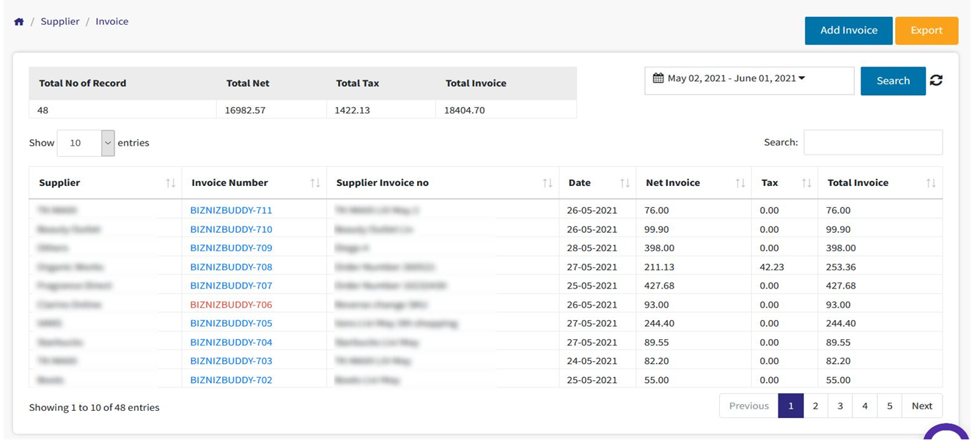Open invoice BIZNIZBUDDY-708
This screenshot has height=446, width=980.
pyautogui.click(x=231, y=267)
